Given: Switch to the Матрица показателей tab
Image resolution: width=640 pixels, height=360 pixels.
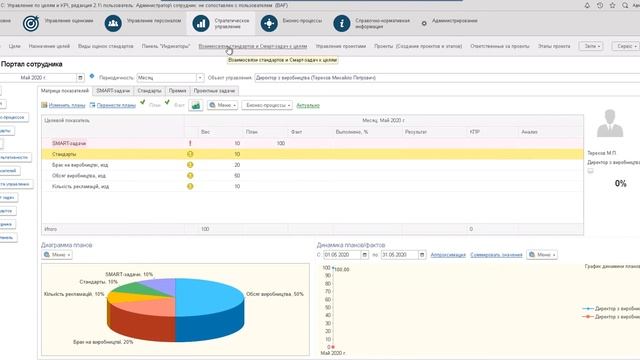Looking at the screenshot, I should click(65, 91).
